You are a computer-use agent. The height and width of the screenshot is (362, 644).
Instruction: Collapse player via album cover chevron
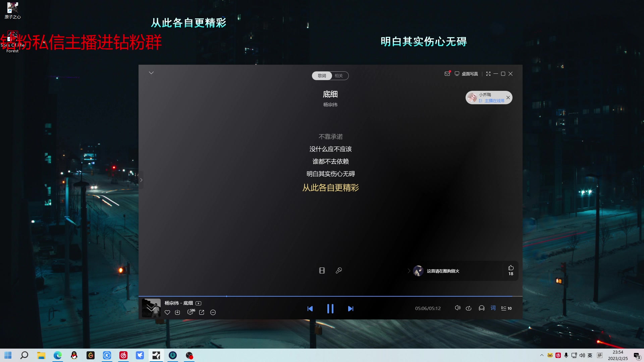(x=151, y=308)
